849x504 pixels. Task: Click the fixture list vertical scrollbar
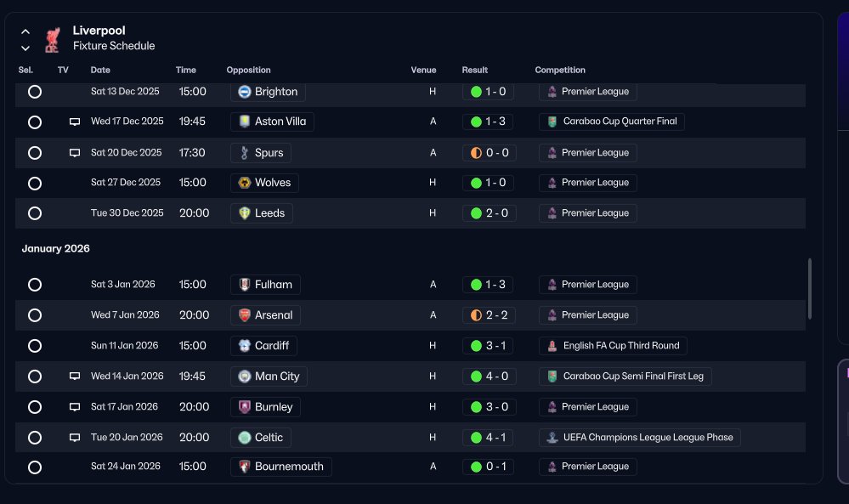(x=809, y=288)
